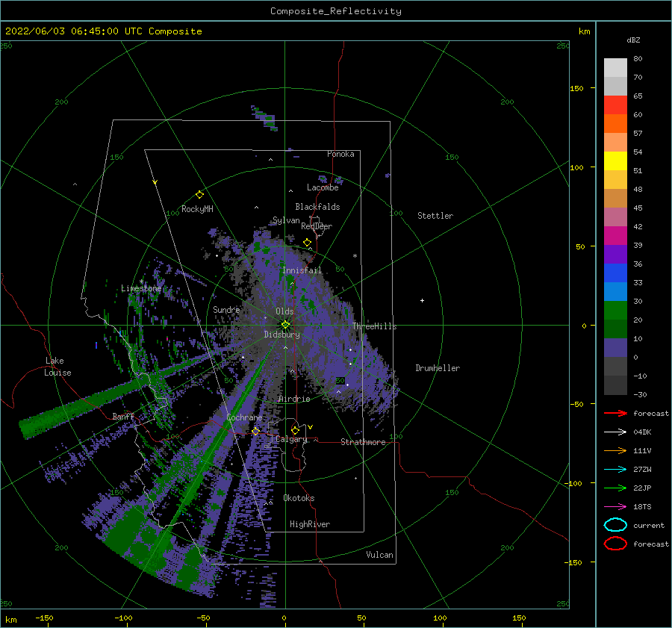Click the RedDeer city label

point(317,226)
